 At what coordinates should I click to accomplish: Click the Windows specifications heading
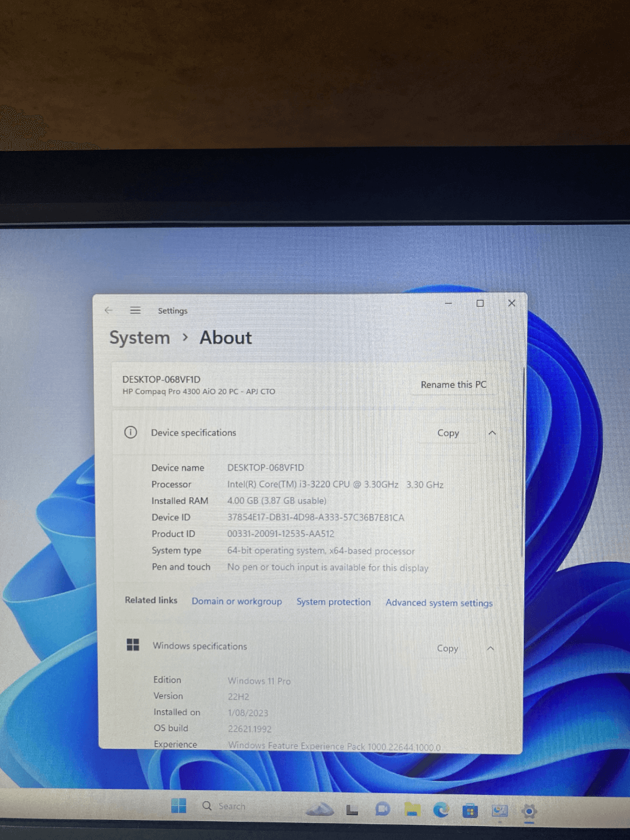200,646
